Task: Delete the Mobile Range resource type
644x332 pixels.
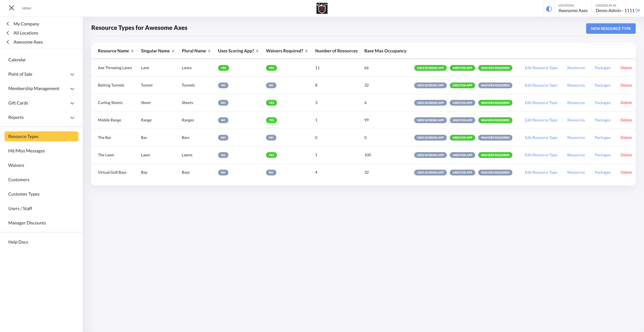Action: [x=626, y=120]
